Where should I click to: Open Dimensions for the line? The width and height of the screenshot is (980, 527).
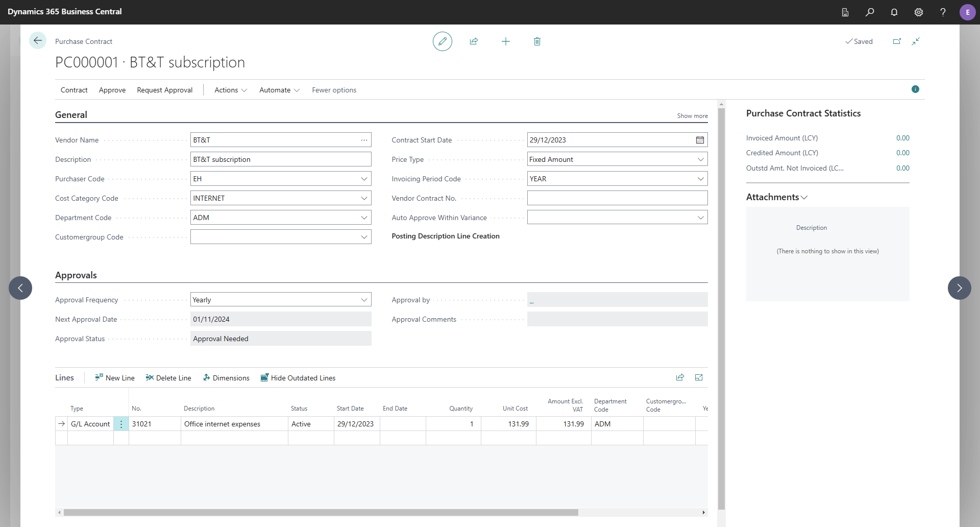[x=226, y=378]
